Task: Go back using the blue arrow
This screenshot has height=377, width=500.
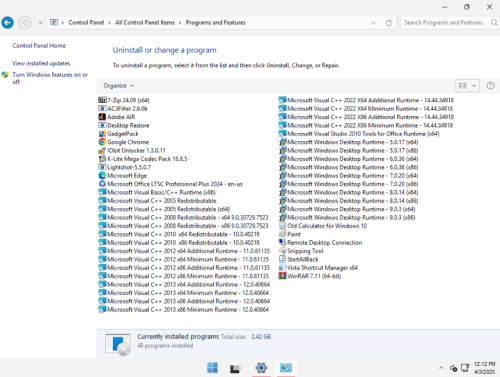Action: coord(7,23)
